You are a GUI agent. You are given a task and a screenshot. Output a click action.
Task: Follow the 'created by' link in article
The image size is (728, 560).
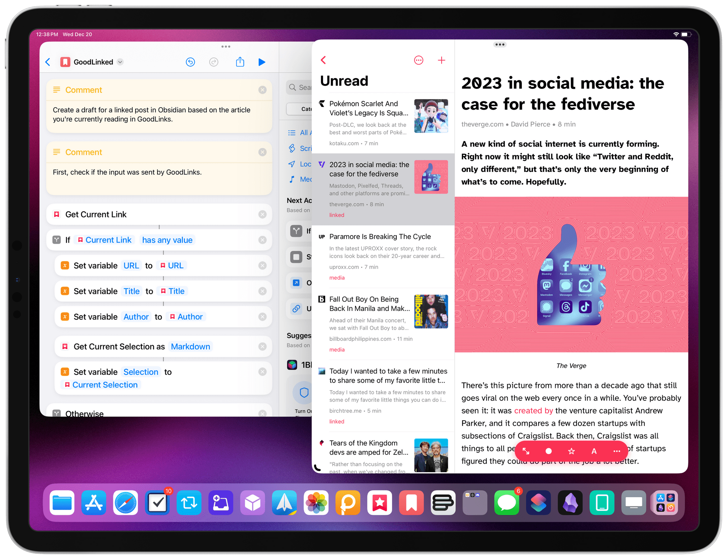point(533,410)
